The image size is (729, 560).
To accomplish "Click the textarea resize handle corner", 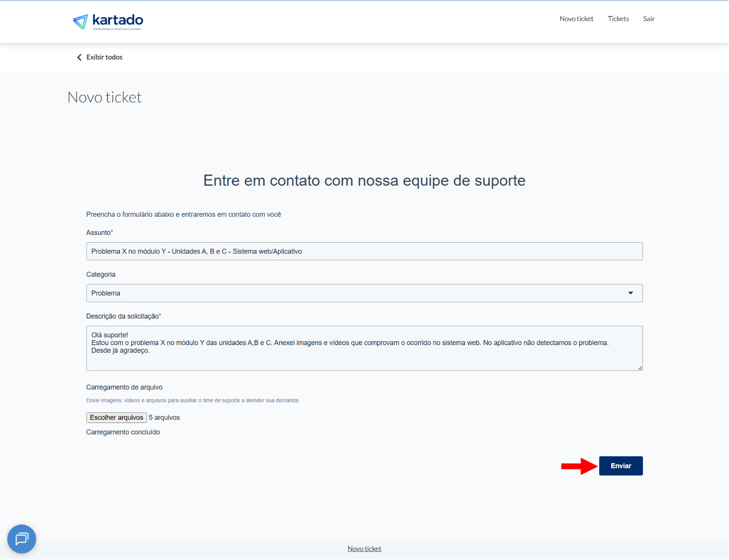I will (640, 368).
